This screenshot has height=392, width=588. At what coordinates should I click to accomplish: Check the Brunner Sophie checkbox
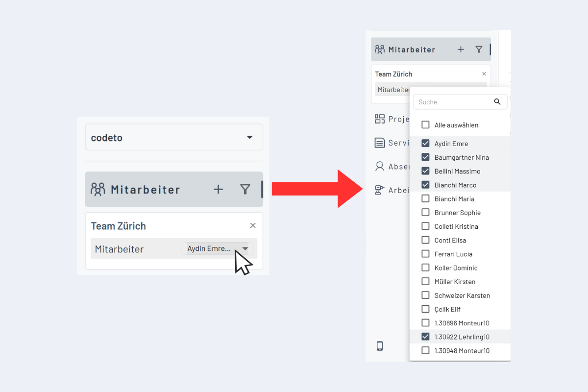[x=425, y=213]
